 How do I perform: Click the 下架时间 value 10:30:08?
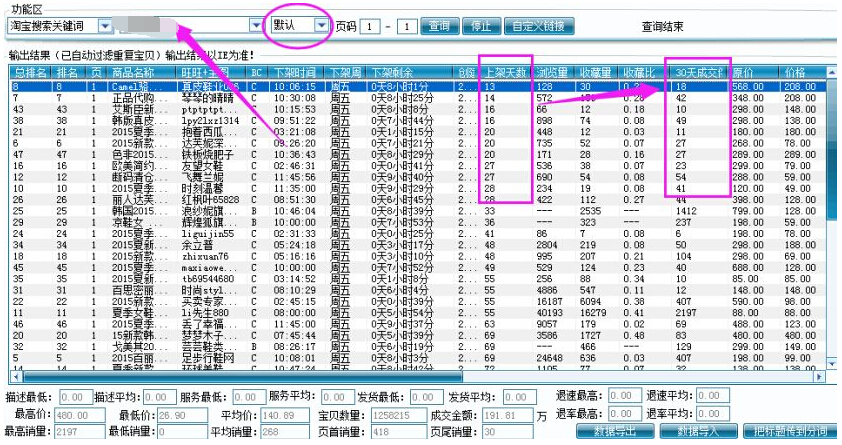pos(295,98)
